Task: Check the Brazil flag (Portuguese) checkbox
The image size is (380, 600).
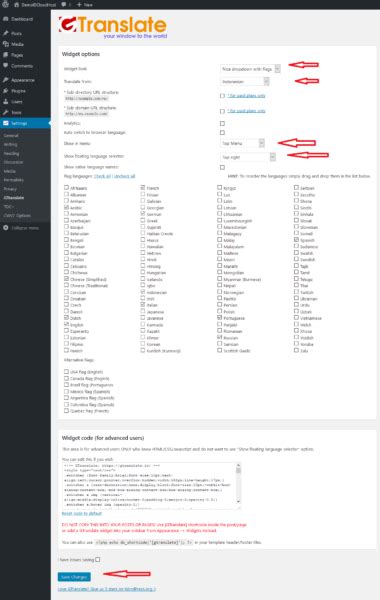Action: coord(67,385)
